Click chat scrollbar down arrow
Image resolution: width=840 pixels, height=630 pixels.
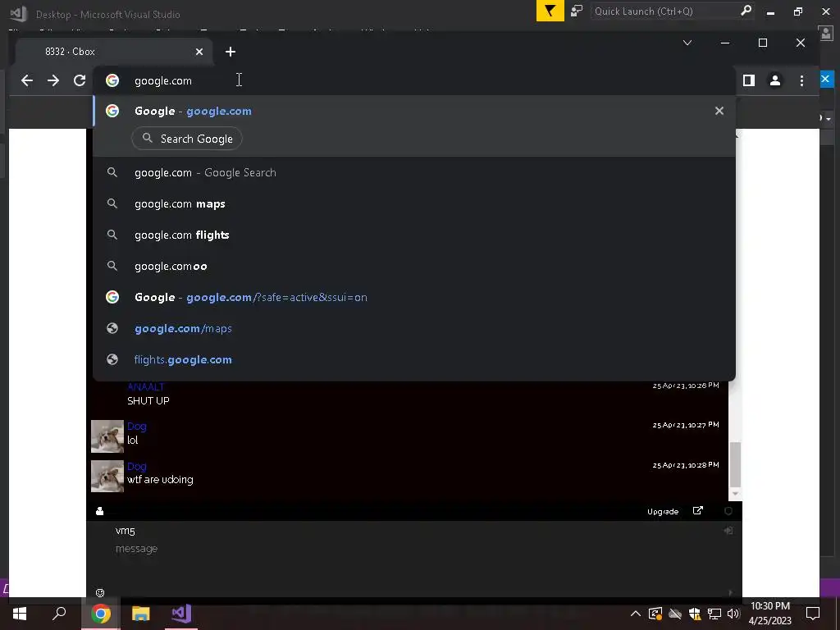(x=735, y=494)
